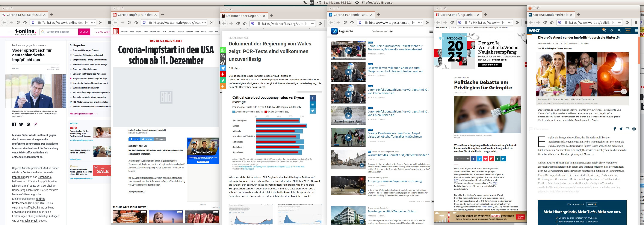Open the WELT user account icon

[619, 30]
